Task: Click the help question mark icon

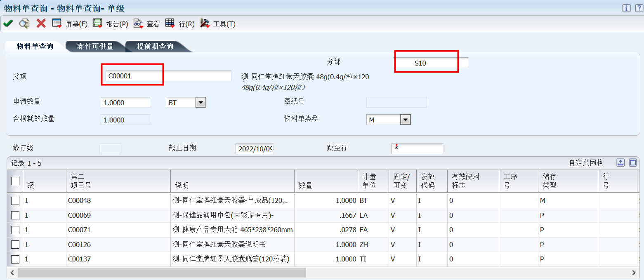Action: 639,8
